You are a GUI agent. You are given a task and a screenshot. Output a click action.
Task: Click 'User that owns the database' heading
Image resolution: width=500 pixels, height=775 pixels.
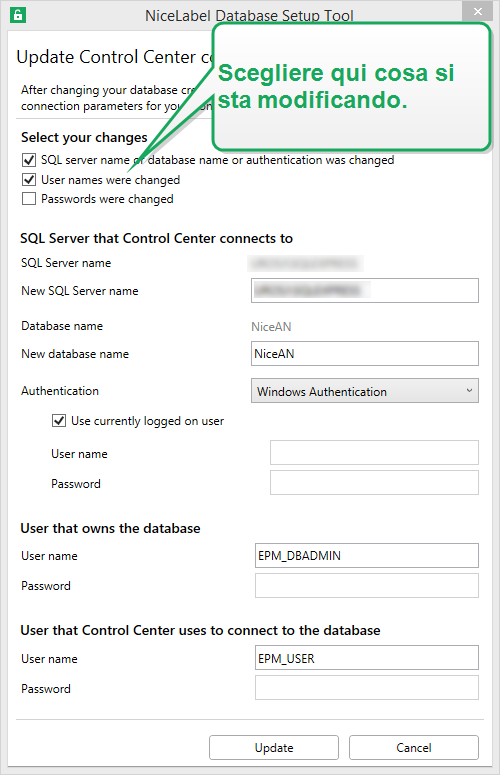(x=110, y=528)
